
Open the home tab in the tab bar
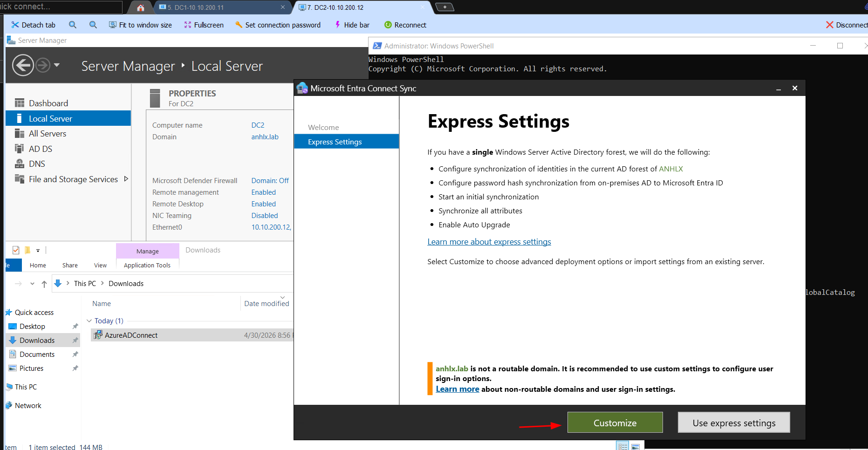click(x=141, y=7)
